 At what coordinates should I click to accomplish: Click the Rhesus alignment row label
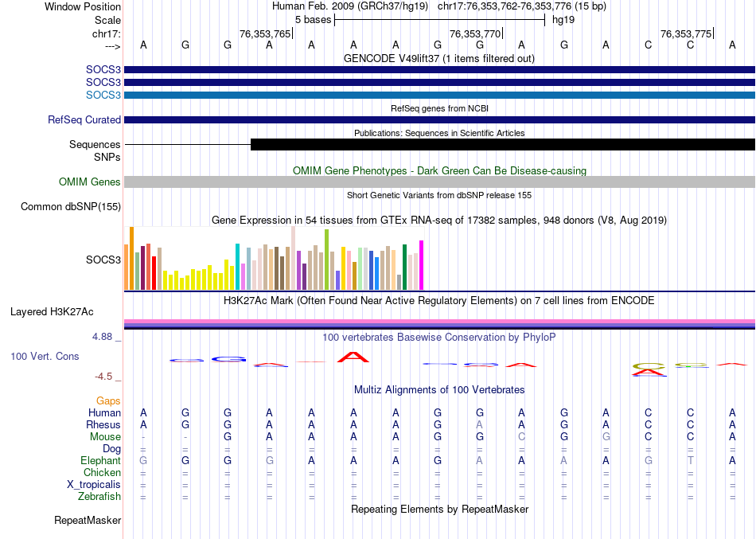(x=103, y=425)
